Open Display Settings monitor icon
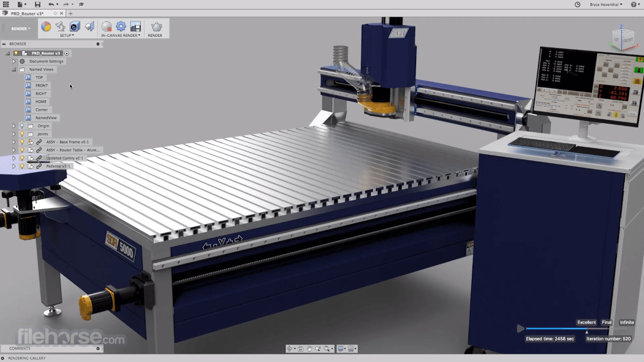Image resolution: width=644 pixels, height=362 pixels. pos(341,349)
